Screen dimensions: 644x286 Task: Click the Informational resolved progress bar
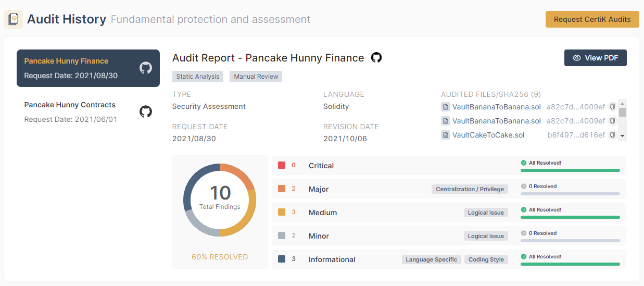click(x=570, y=264)
